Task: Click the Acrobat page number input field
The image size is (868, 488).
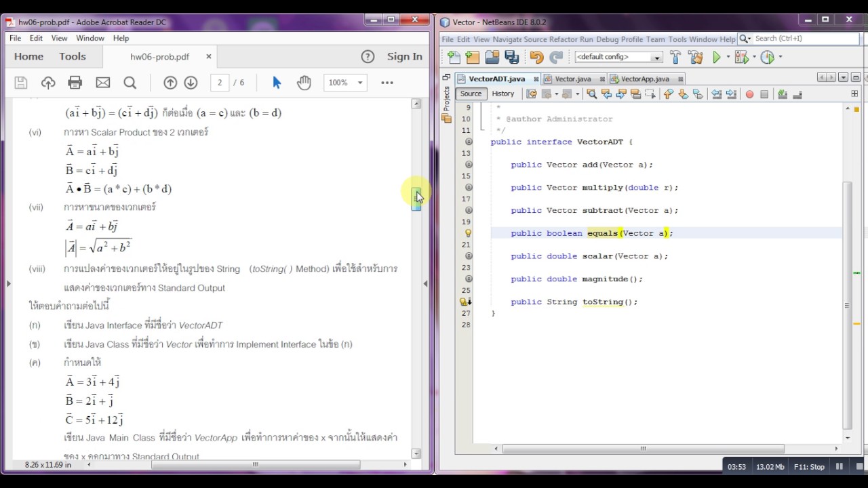Action: point(220,83)
